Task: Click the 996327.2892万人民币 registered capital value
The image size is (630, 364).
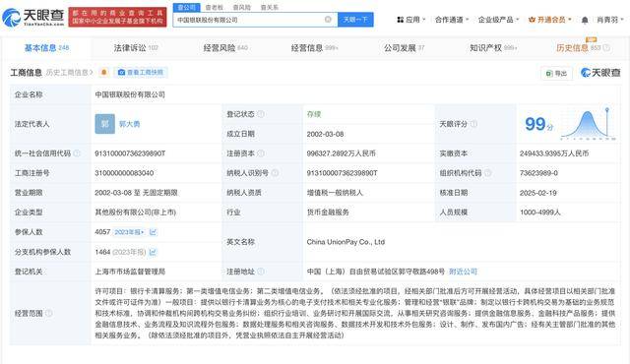Action: (342, 153)
